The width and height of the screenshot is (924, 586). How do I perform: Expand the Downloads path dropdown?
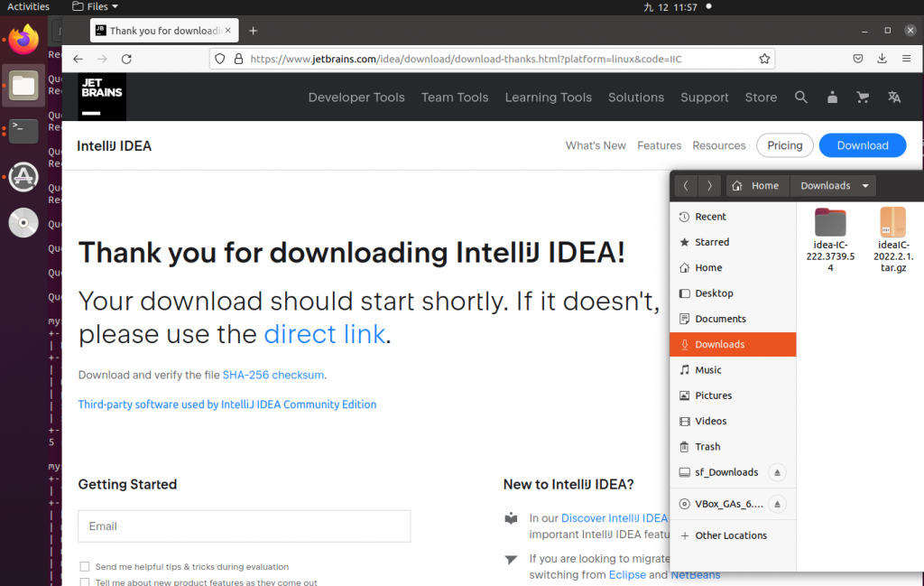865,186
